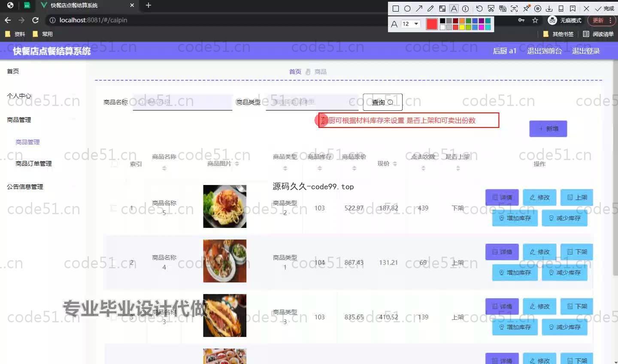Focus the 商品名称 search input

pyautogui.click(x=182, y=102)
